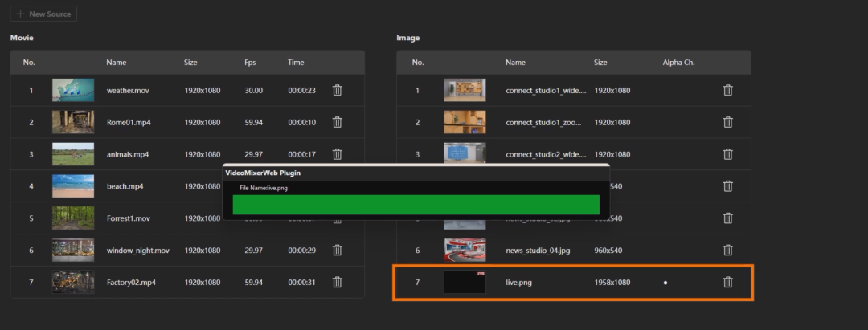The height and width of the screenshot is (330, 868).
Task: Click the Name header in Movie table
Action: 117,63
